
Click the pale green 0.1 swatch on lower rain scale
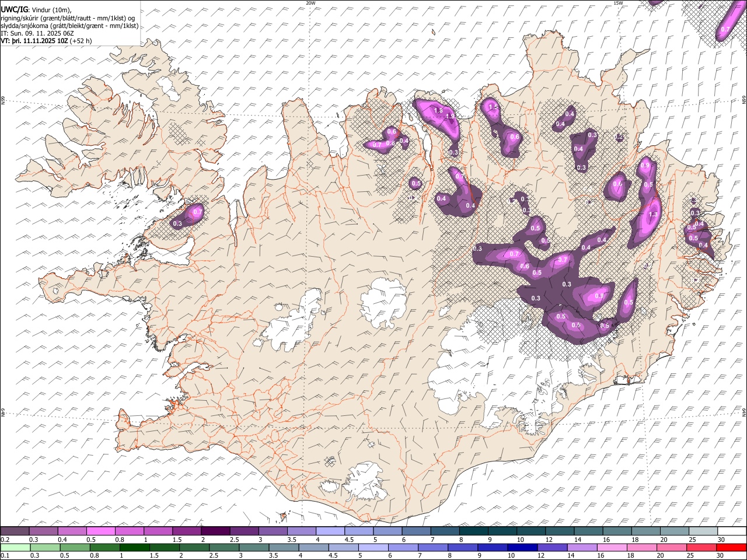pyautogui.click(x=15, y=547)
